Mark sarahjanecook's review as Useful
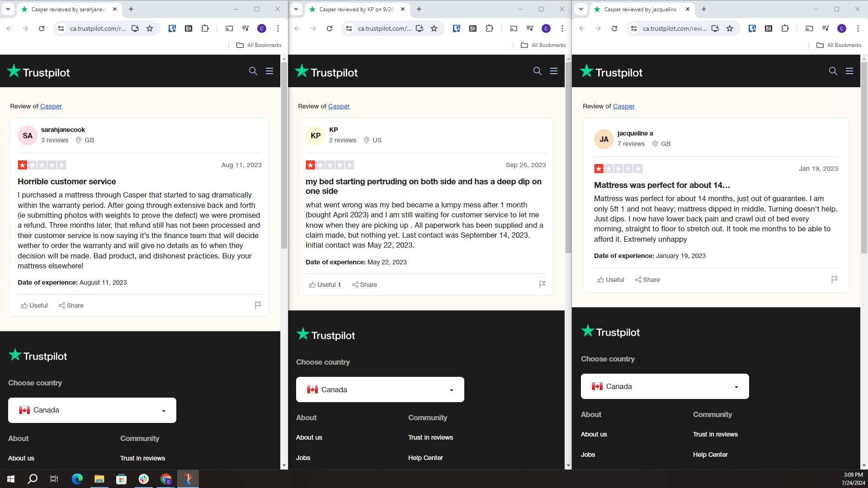The width and height of the screenshot is (868, 488). (34, 305)
